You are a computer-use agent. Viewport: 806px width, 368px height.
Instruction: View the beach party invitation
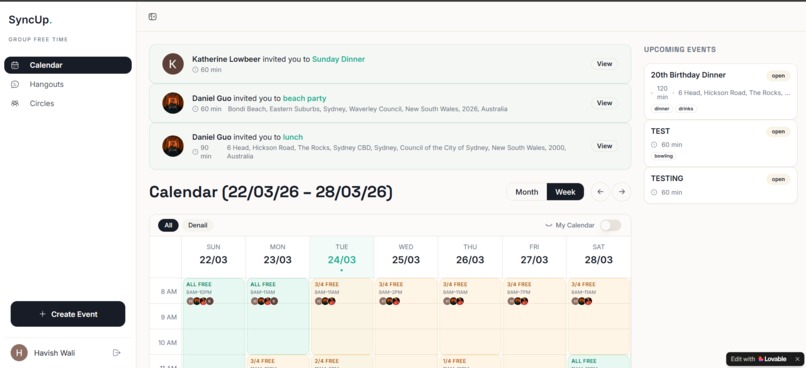(604, 103)
